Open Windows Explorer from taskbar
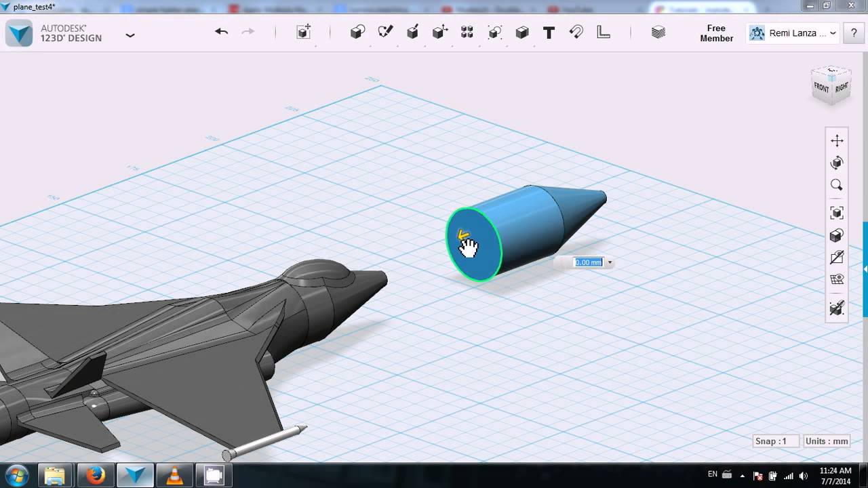The width and height of the screenshot is (868, 488). (55, 476)
